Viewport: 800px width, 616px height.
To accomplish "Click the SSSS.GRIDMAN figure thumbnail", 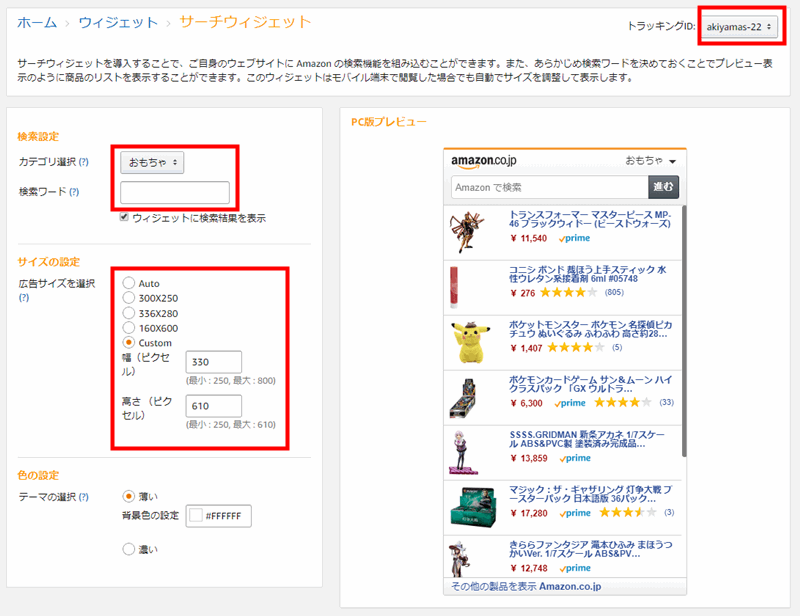I will tap(462, 453).
